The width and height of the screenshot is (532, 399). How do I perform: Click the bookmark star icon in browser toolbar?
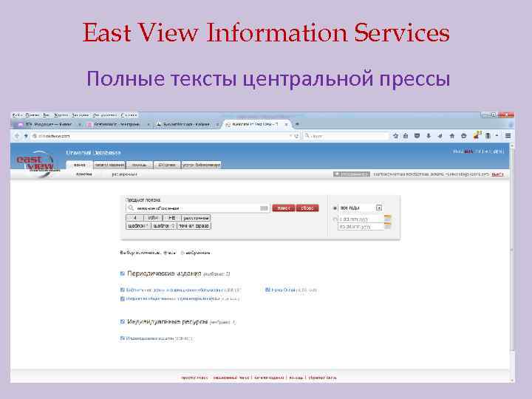(395, 136)
